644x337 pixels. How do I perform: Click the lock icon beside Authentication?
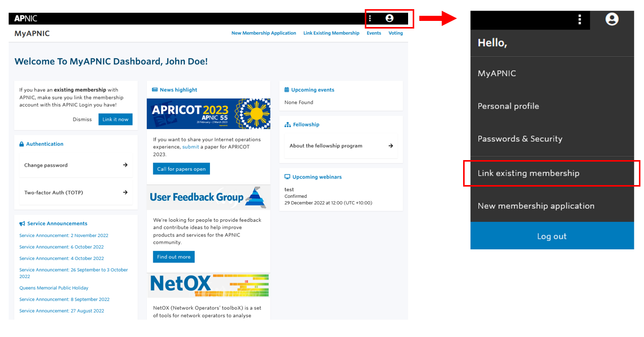(x=22, y=144)
